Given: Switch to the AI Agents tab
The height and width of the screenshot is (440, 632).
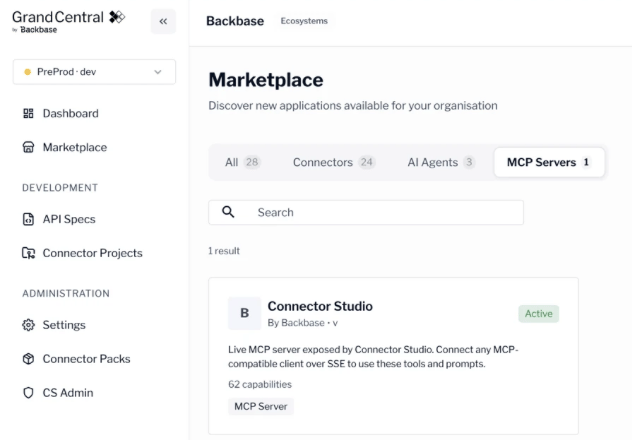Looking at the screenshot, I should pos(441,162).
